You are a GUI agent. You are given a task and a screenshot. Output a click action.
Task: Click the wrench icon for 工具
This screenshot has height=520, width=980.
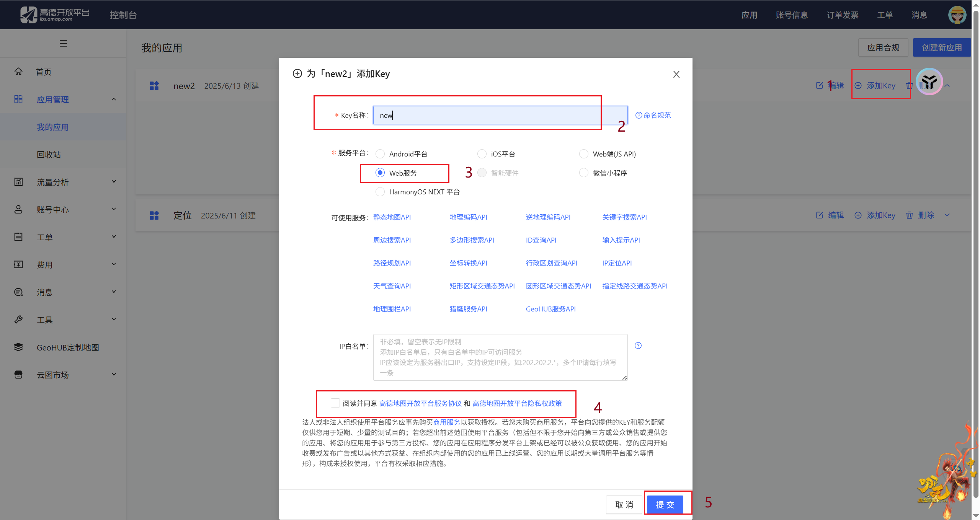pos(18,319)
